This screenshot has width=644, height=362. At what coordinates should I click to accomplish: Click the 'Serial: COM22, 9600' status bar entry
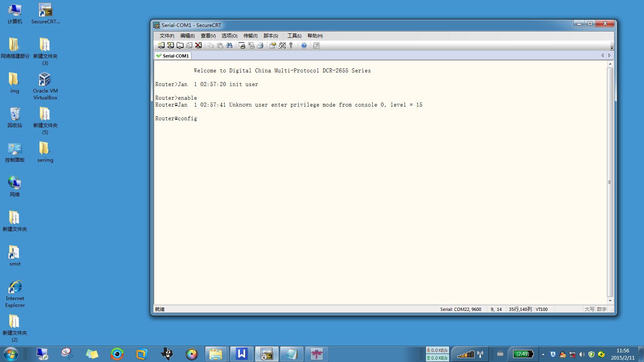click(461, 309)
